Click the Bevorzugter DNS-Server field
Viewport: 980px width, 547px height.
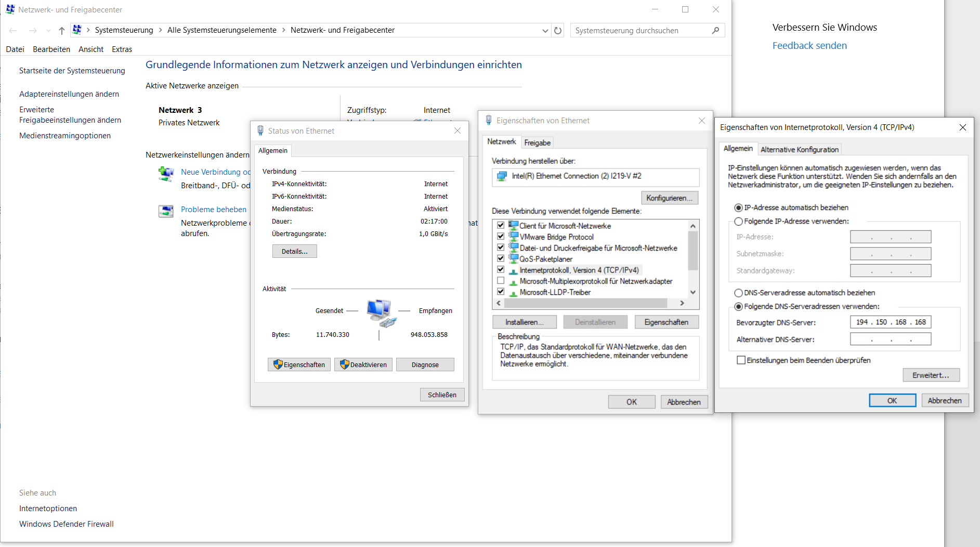(891, 322)
